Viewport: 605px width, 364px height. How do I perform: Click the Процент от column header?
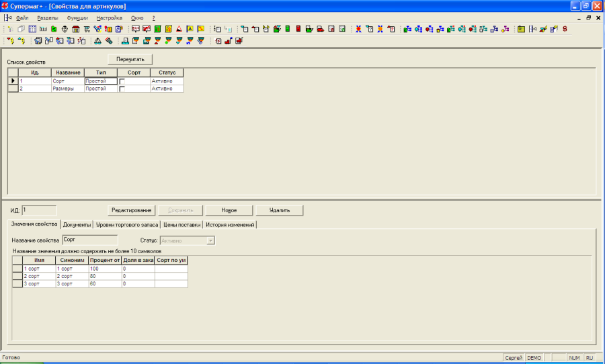point(105,261)
